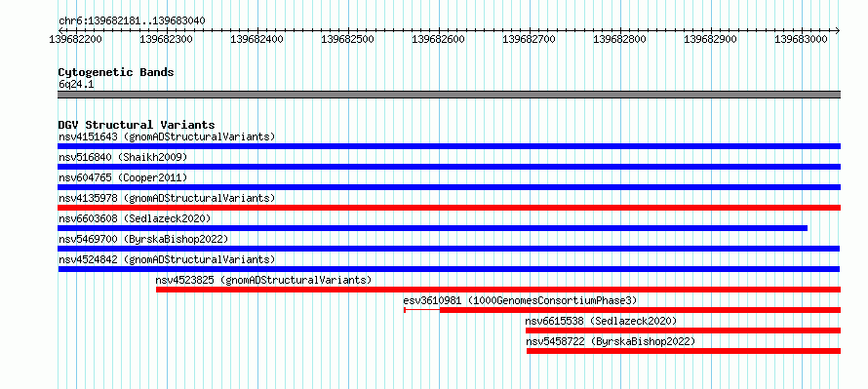The image size is (868, 389).
Task: Open the nsv516840 (Shaikh2009) label
Action: point(123,157)
